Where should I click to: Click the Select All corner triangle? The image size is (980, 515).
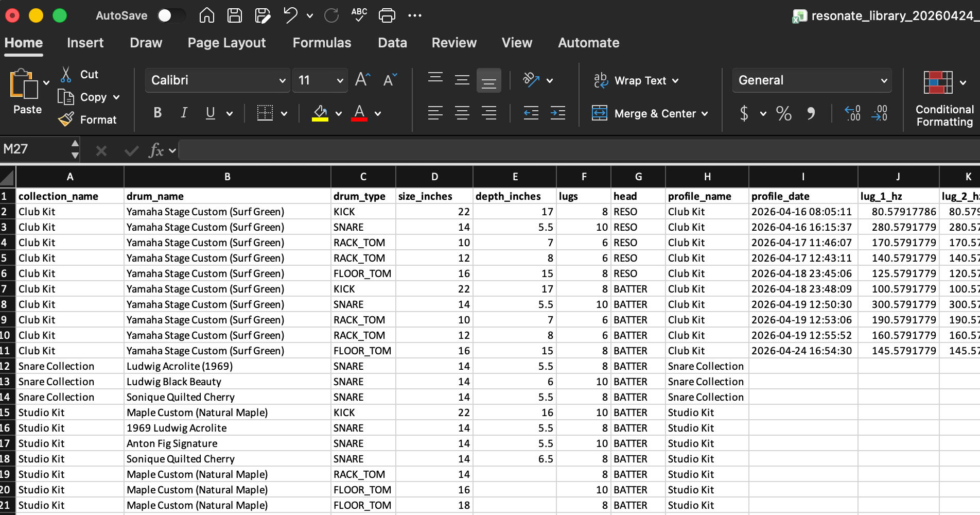pyautogui.click(x=7, y=178)
